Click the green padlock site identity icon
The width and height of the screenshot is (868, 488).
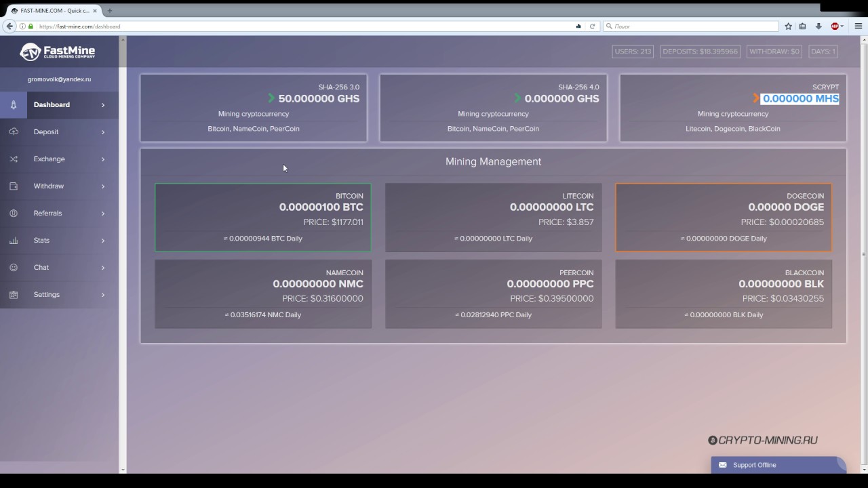tap(31, 26)
